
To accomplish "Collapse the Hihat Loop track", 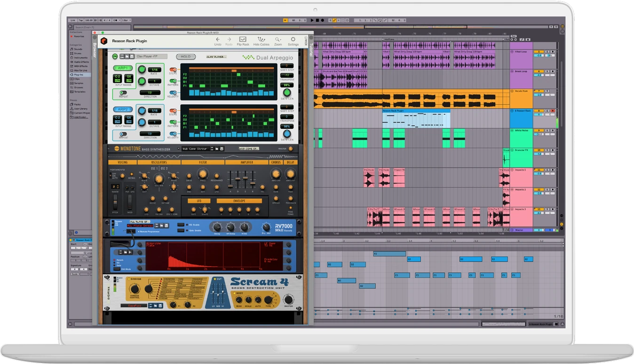I will click(512, 51).
